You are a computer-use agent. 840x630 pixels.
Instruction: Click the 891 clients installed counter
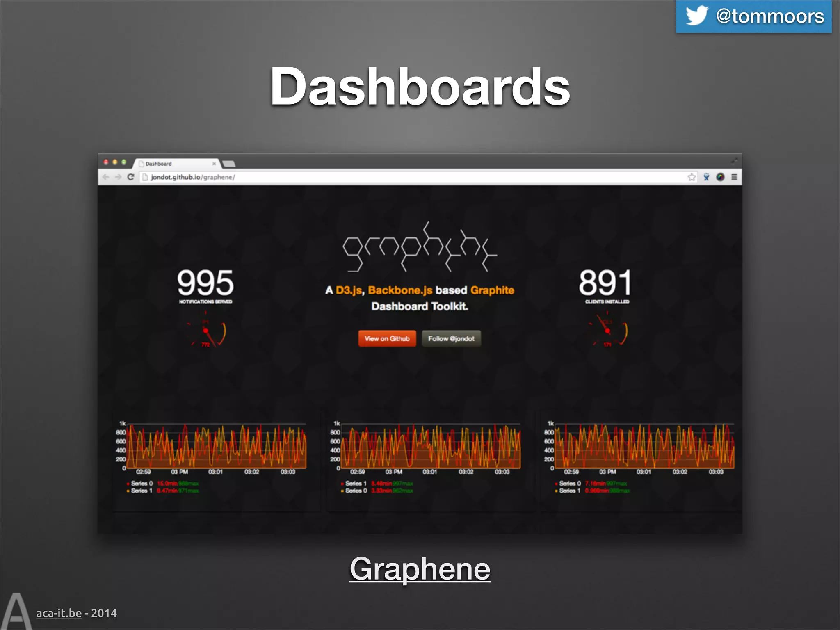point(606,283)
